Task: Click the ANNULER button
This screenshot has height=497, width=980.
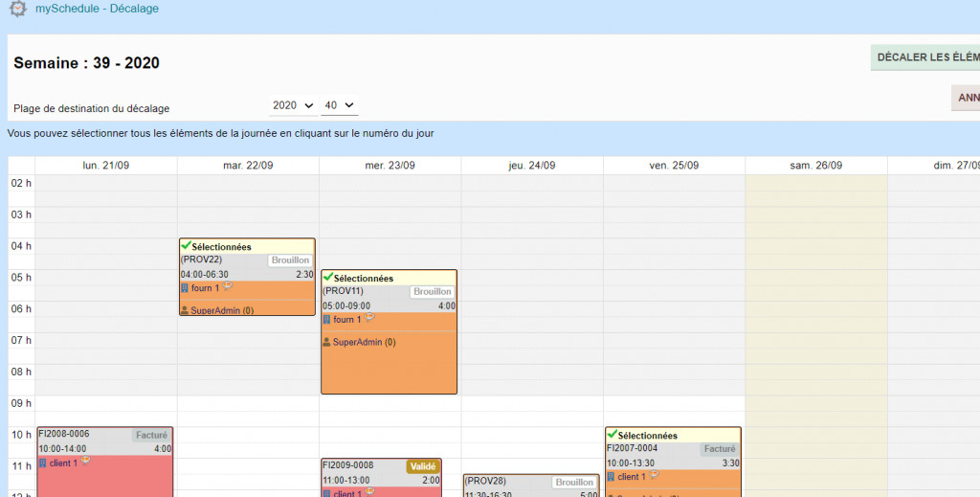Action: pos(968,98)
